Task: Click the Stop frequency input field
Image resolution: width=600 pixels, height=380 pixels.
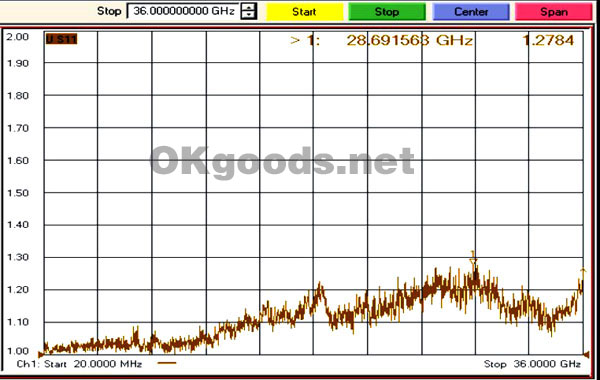Action: click(x=183, y=11)
